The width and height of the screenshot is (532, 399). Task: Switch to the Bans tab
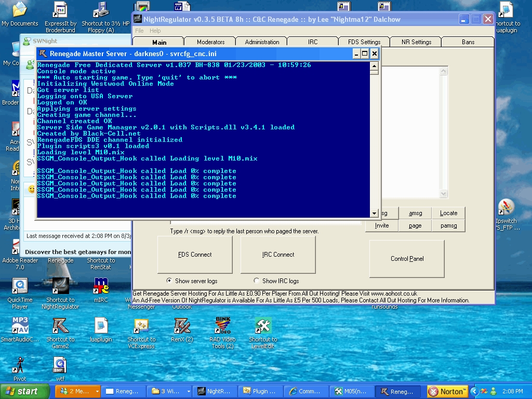tap(468, 42)
